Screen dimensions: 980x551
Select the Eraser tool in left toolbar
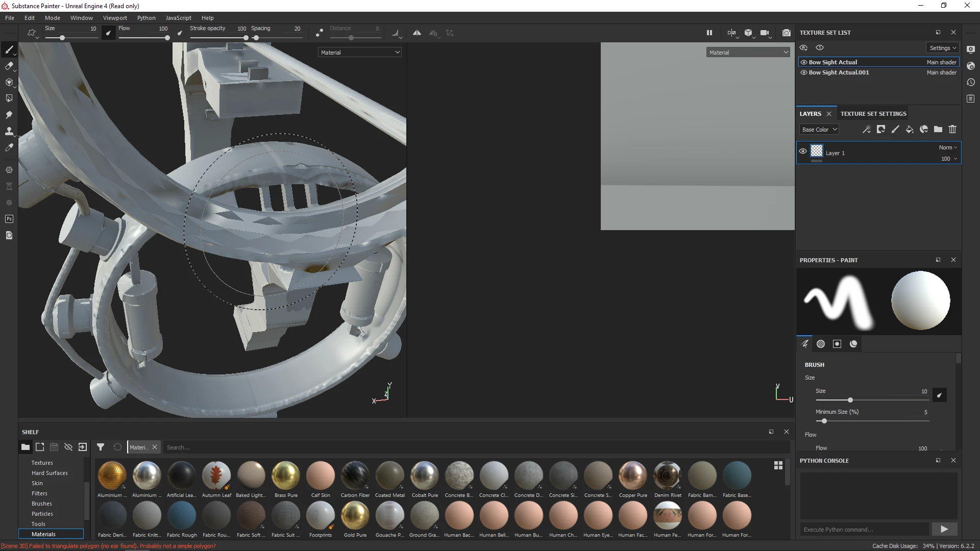tap(9, 66)
